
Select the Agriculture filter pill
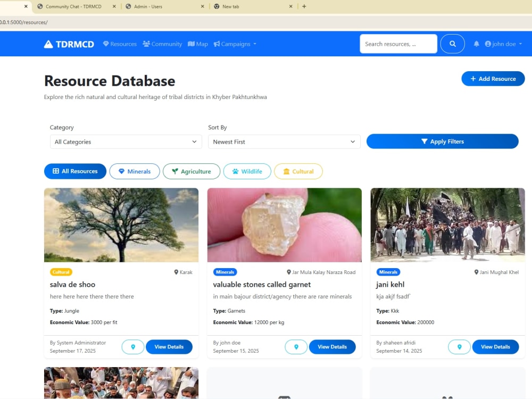tap(192, 171)
